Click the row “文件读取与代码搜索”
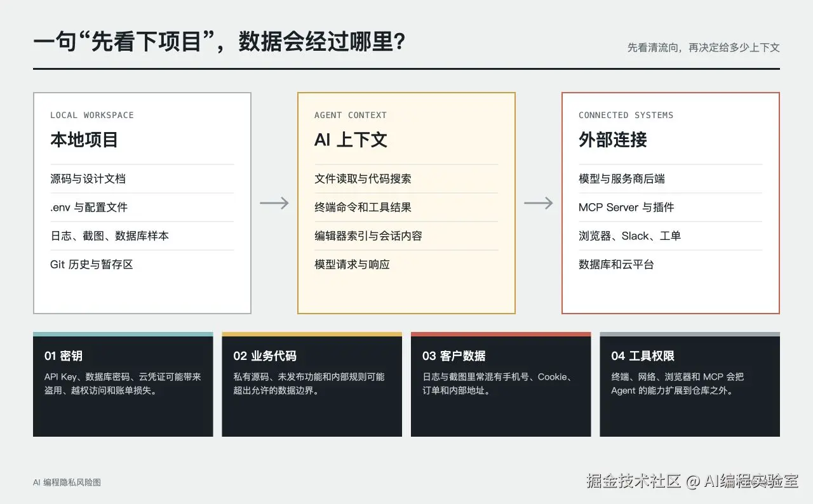The width and height of the screenshot is (813, 504). 406,179
